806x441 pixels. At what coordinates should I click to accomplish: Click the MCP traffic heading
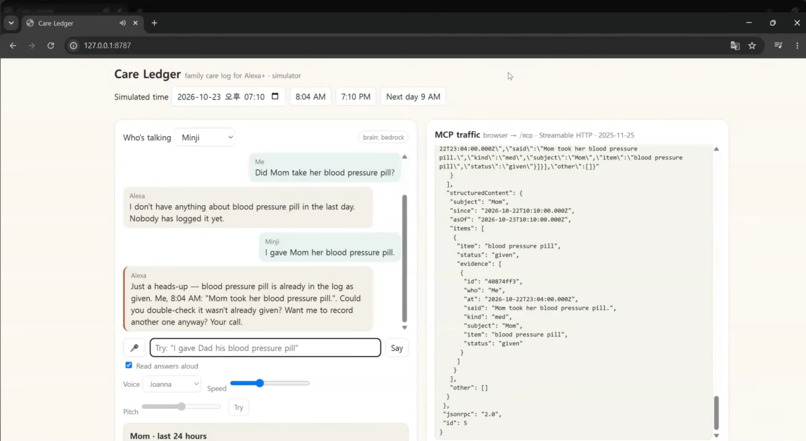point(457,135)
